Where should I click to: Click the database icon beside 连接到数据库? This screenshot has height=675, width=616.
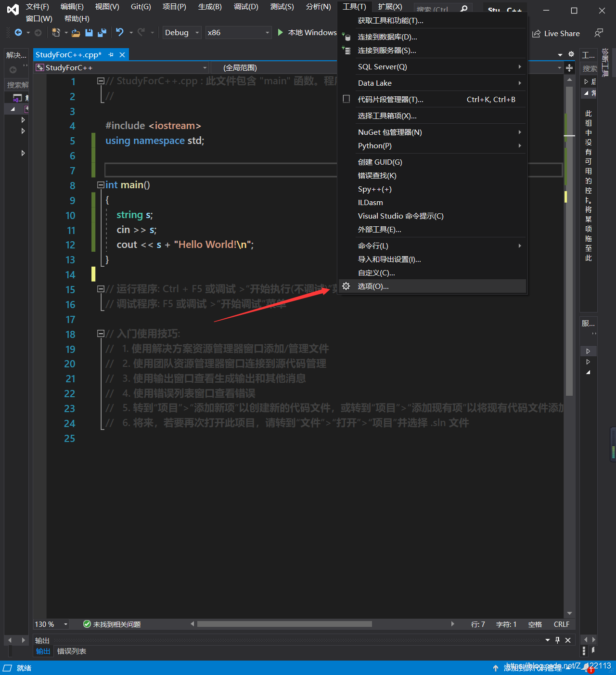346,37
